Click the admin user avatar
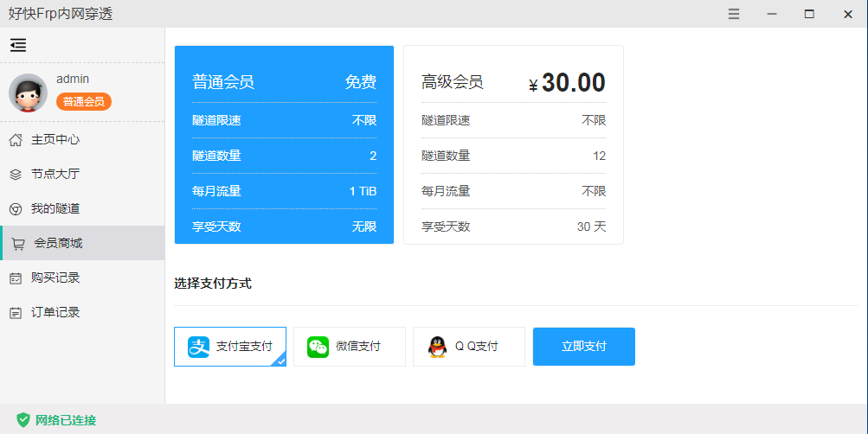This screenshot has height=434, width=868. [28, 93]
